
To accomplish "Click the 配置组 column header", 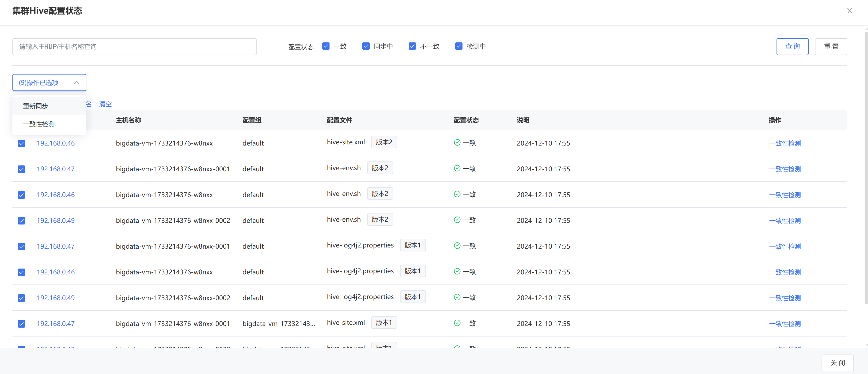I will [x=252, y=120].
